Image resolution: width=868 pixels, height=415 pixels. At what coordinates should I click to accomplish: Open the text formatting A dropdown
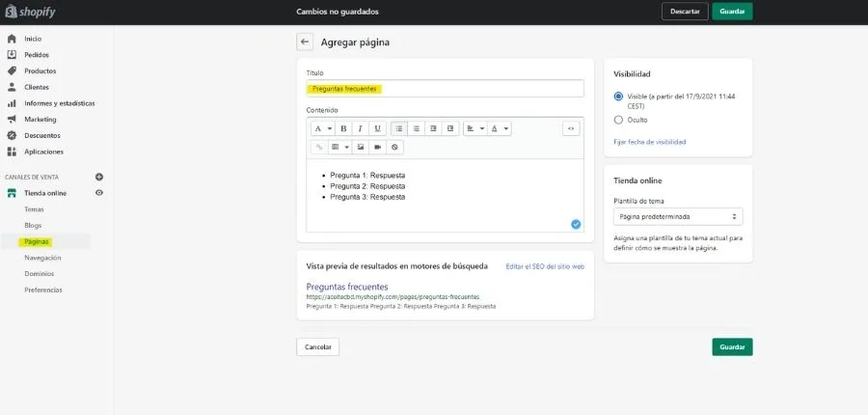coord(323,128)
